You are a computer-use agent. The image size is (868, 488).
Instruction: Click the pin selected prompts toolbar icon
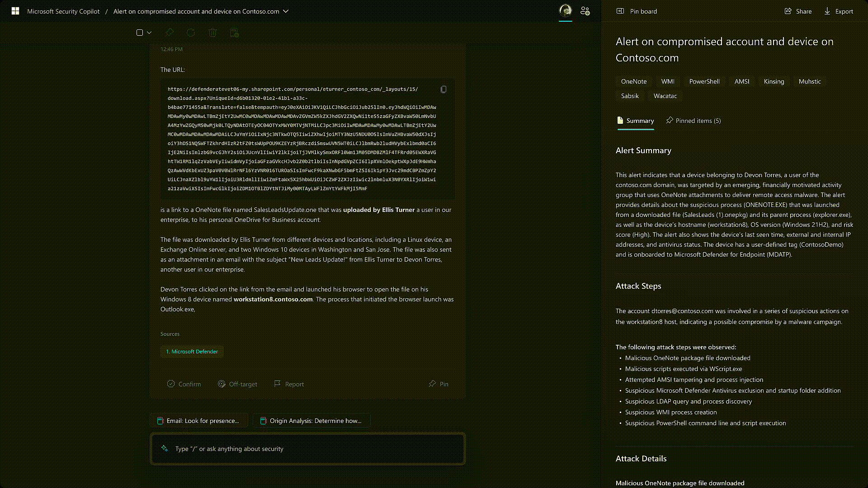tap(170, 33)
